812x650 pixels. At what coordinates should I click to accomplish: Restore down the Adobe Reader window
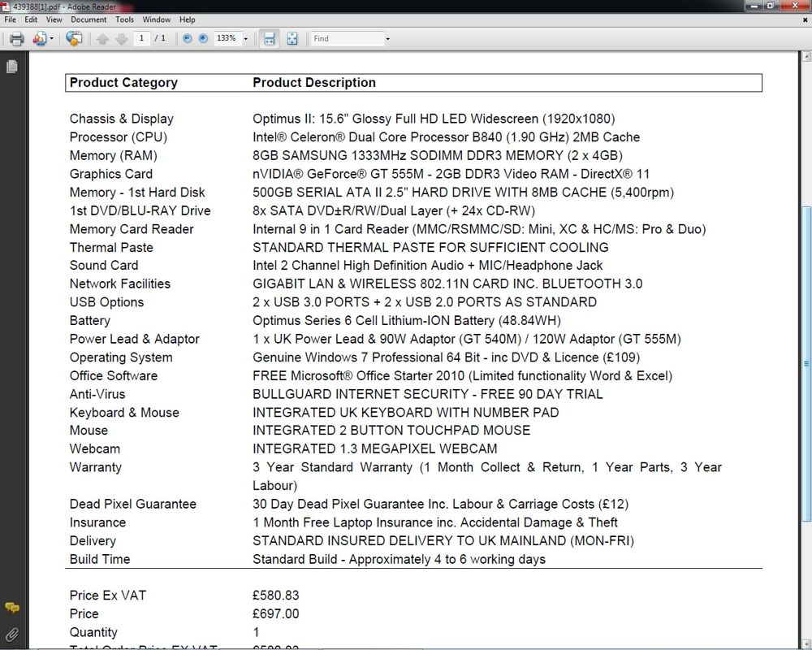coord(771,6)
